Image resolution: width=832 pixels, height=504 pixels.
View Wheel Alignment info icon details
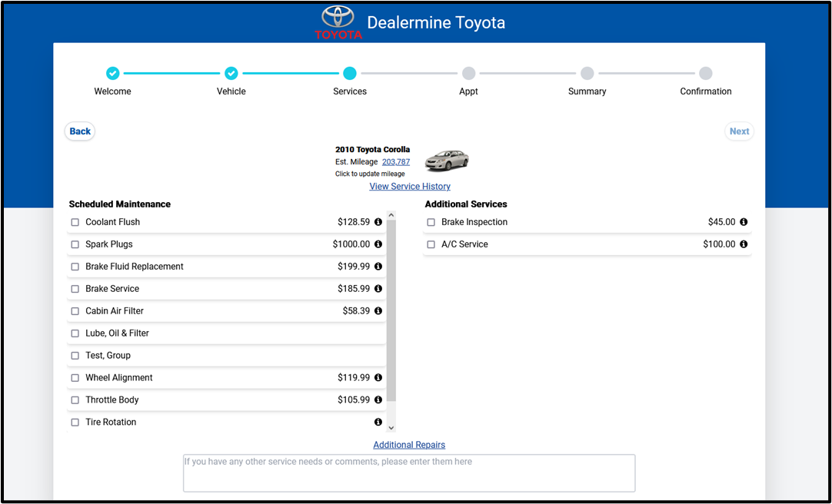pyautogui.click(x=378, y=378)
